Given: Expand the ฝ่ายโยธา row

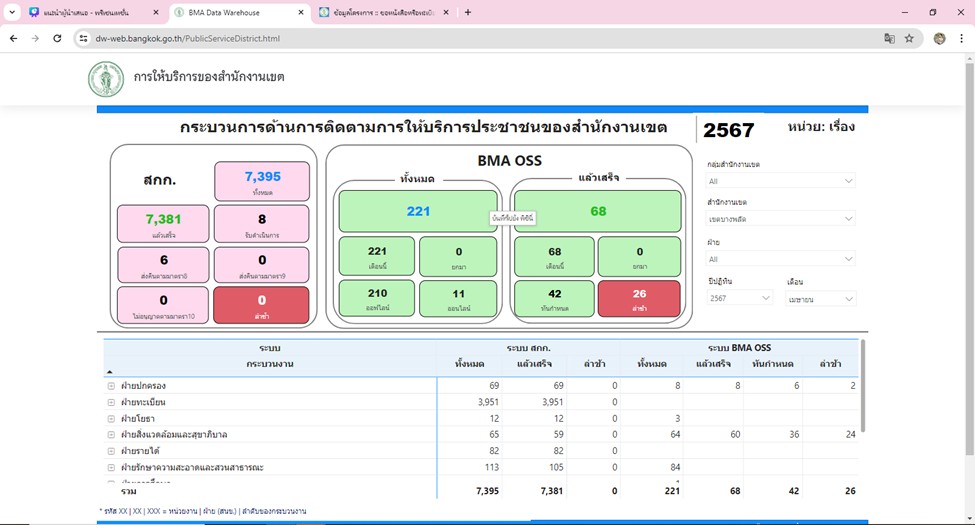Looking at the screenshot, I should click(x=111, y=418).
